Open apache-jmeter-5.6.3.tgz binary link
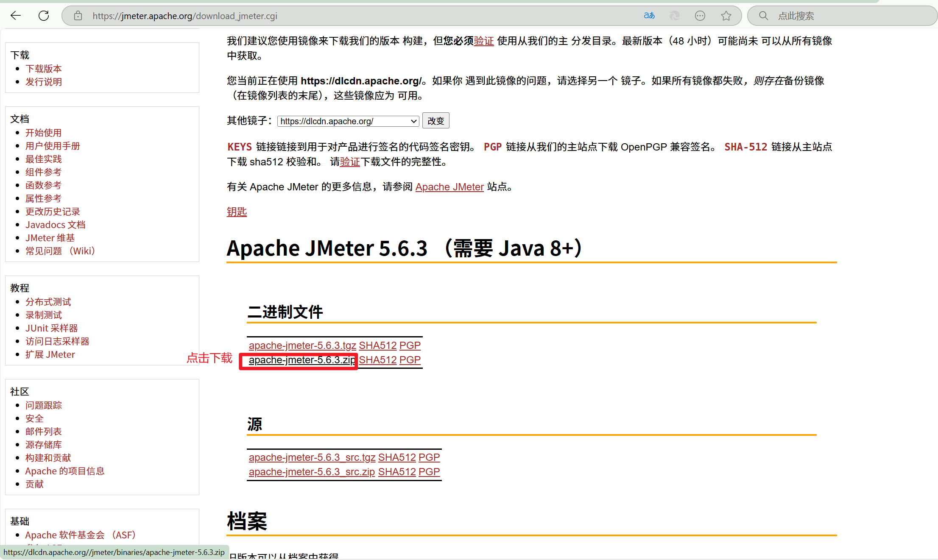Viewport: 938px width, 560px height. (302, 345)
